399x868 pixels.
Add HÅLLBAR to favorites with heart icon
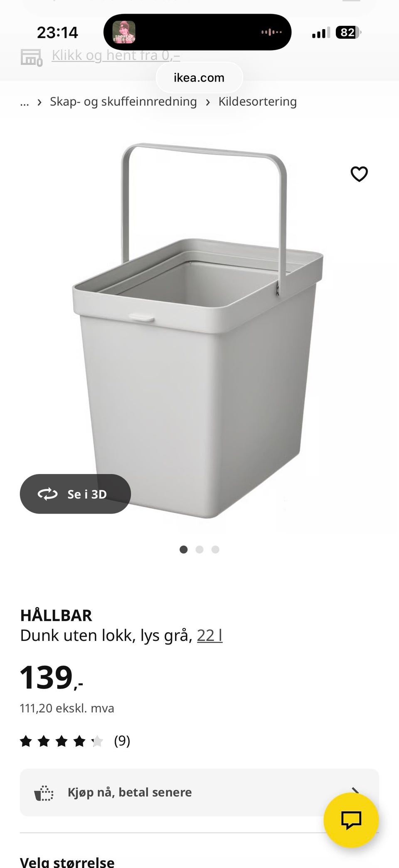pyautogui.click(x=359, y=174)
